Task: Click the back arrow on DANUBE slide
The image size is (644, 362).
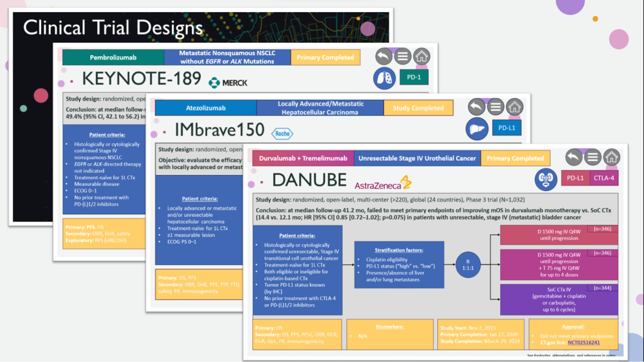Action: tap(574, 157)
